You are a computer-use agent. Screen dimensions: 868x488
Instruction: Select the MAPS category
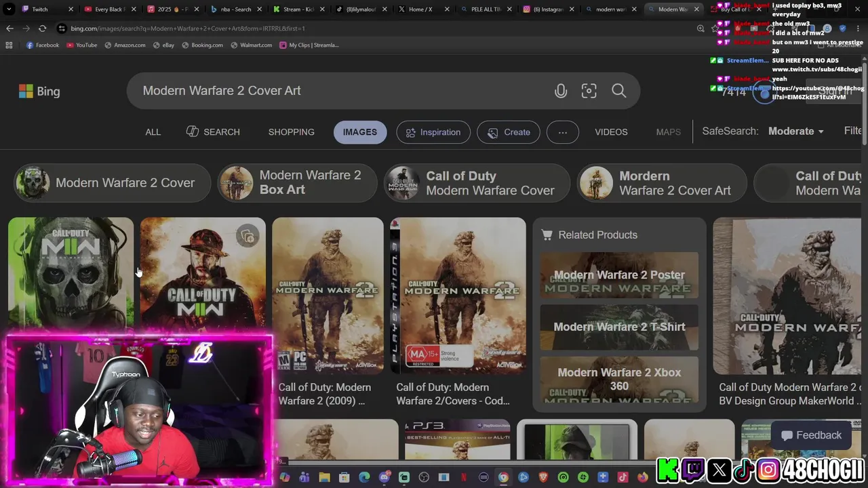[x=668, y=132]
